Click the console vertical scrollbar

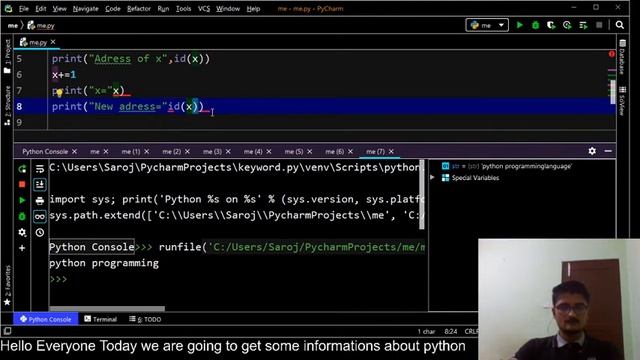[x=422, y=194]
